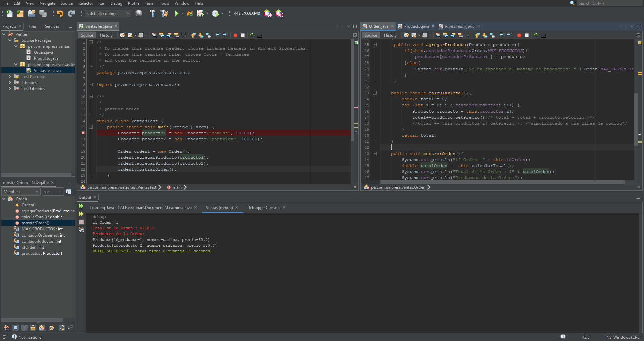Toggle Show Non-Public Members lock filter
The height and width of the screenshot is (341, 644).
point(33,328)
